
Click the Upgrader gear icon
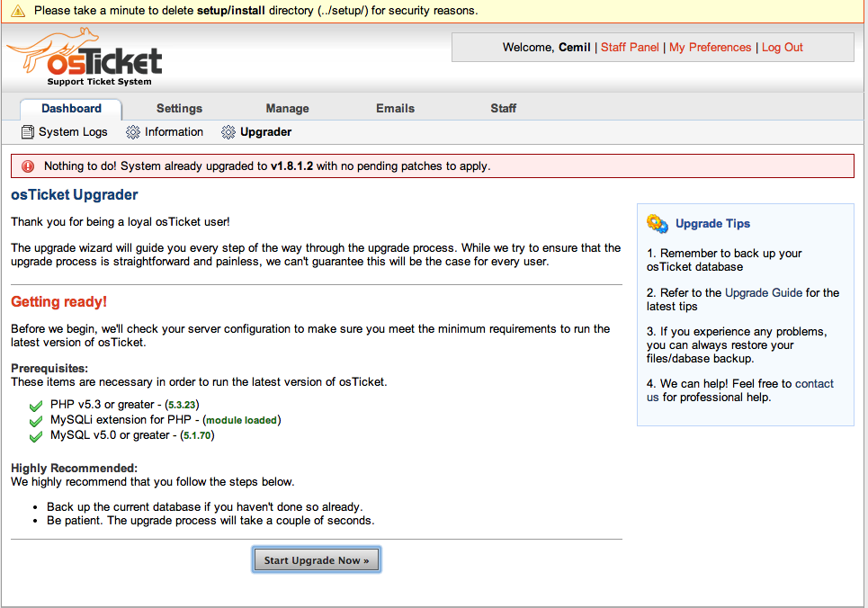point(228,132)
